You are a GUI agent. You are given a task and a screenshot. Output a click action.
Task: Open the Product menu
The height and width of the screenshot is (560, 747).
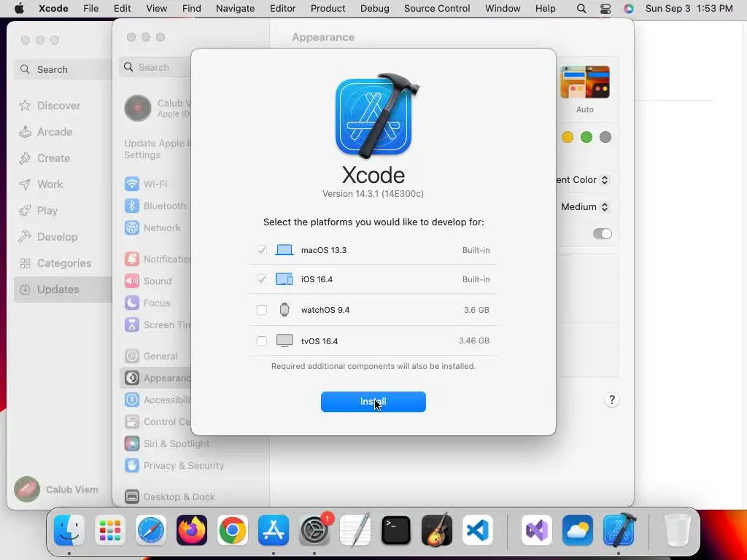(328, 8)
